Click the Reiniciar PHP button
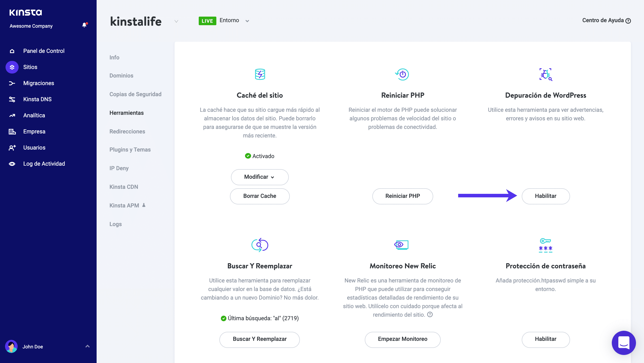The width and height of the screenshot is (644, 363). pos(403,196)
